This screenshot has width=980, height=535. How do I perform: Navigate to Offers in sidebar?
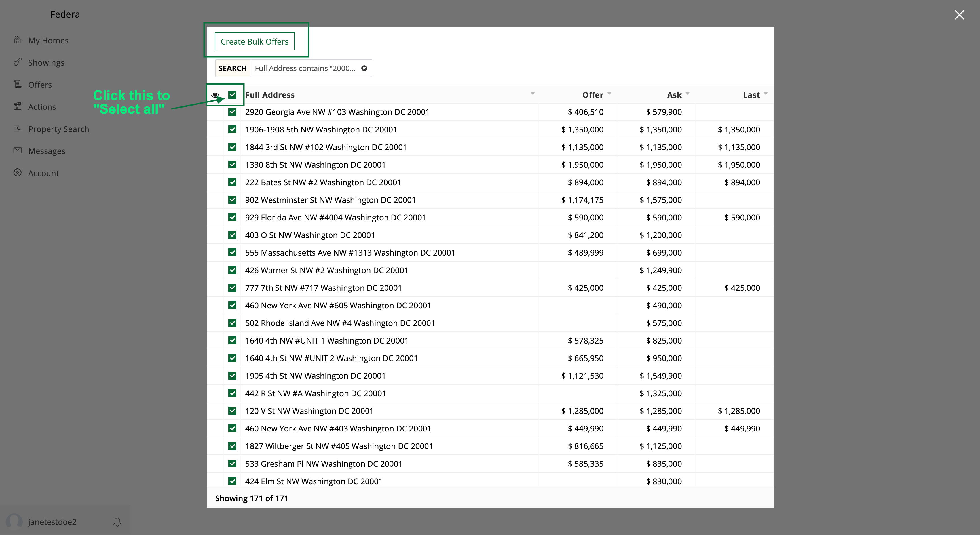pos(40,85)
